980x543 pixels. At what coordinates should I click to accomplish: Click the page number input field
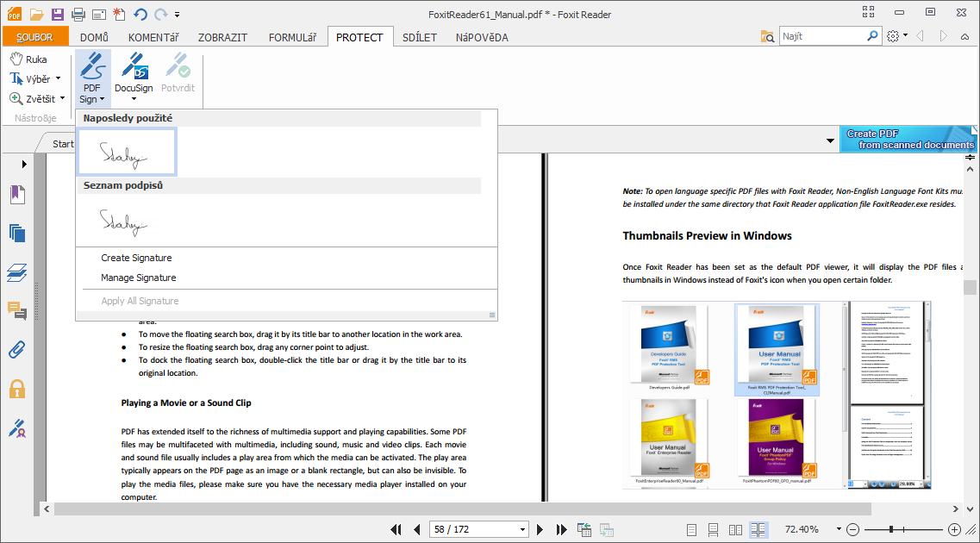473,529
